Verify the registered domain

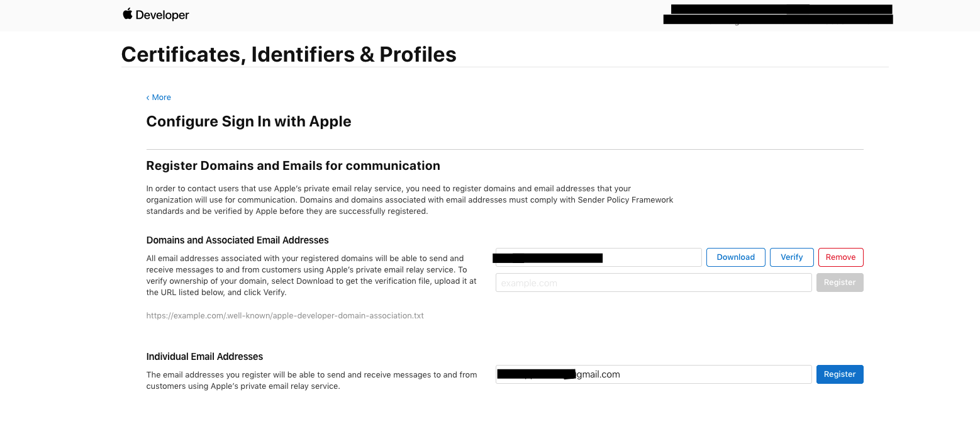[791, 257]
